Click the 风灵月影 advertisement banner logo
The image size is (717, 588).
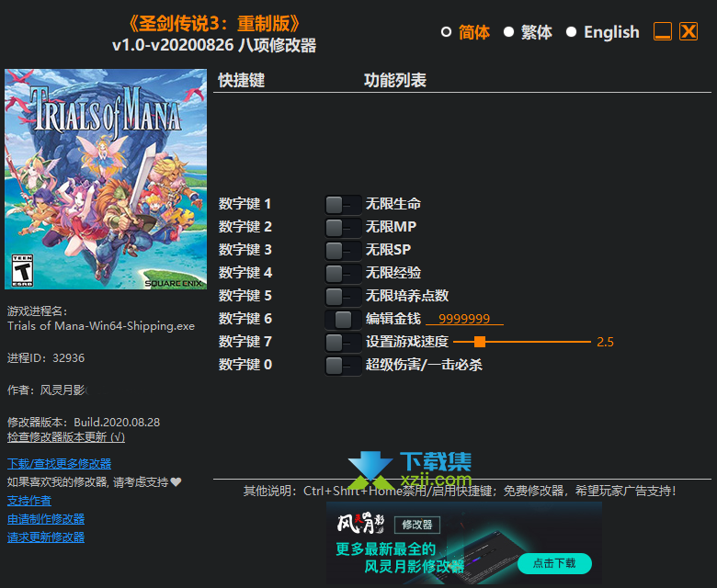pos(360,524)
